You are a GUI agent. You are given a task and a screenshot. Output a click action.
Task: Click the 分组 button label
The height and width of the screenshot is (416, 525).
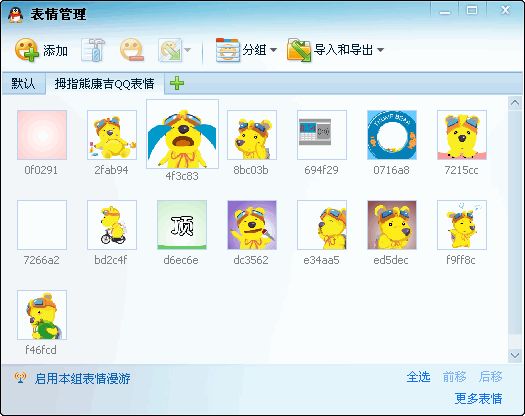click(254, 50)
